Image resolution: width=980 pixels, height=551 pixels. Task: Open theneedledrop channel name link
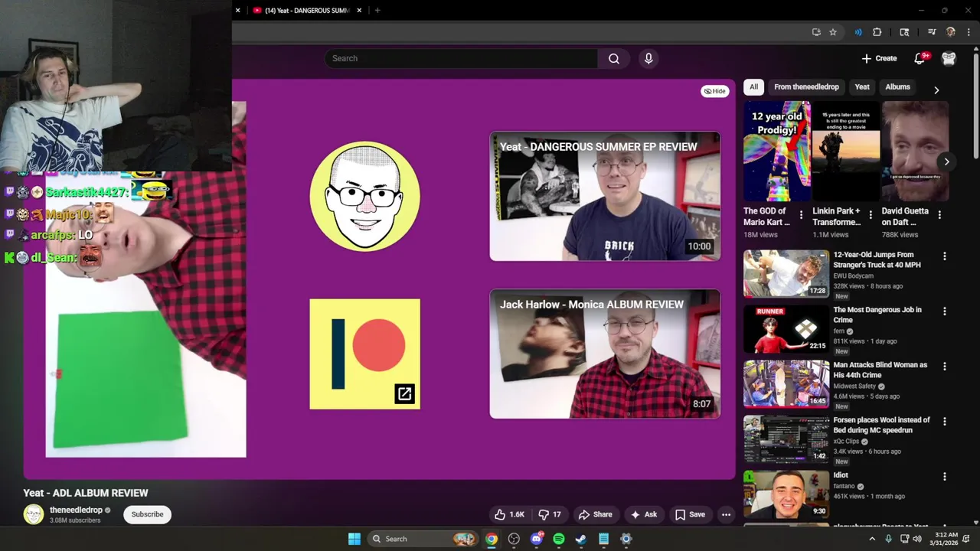[76, 510]
